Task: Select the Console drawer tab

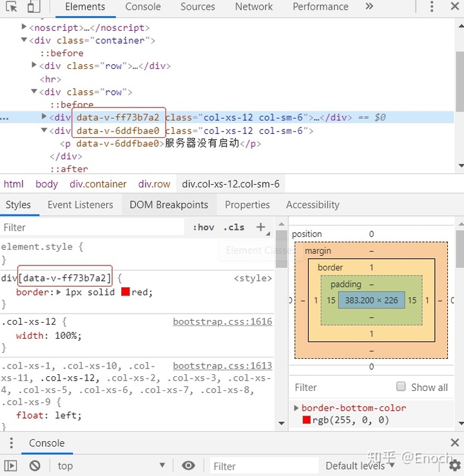Action: click(x=47, y=443)
